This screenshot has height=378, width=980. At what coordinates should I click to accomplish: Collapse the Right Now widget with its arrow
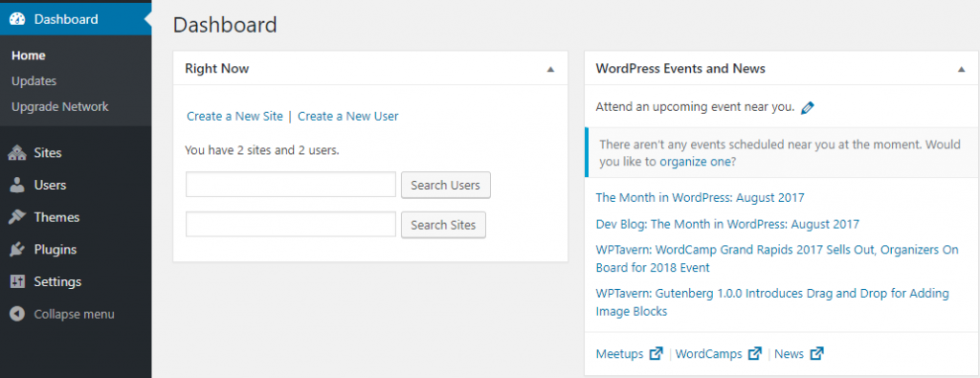(x=550, y=69)
